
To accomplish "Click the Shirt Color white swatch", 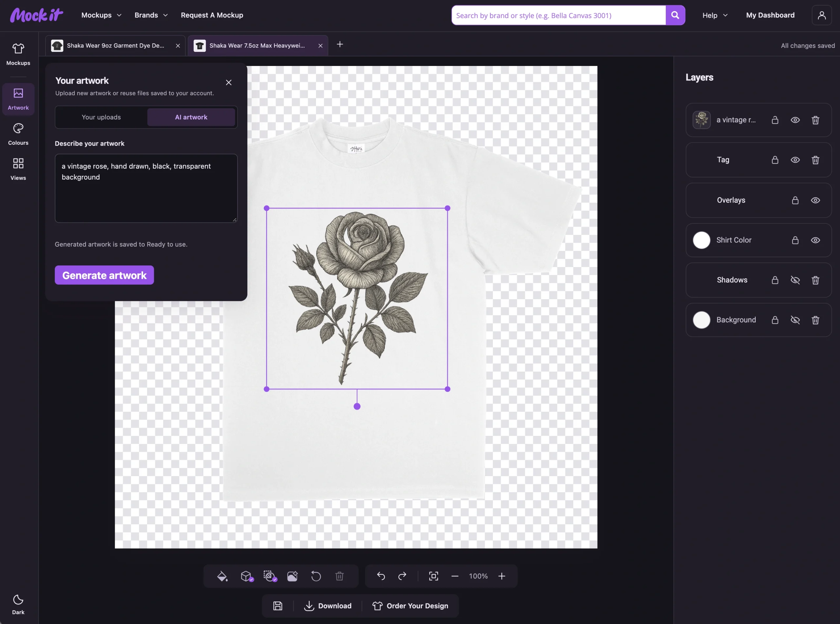I will point(702,240).
